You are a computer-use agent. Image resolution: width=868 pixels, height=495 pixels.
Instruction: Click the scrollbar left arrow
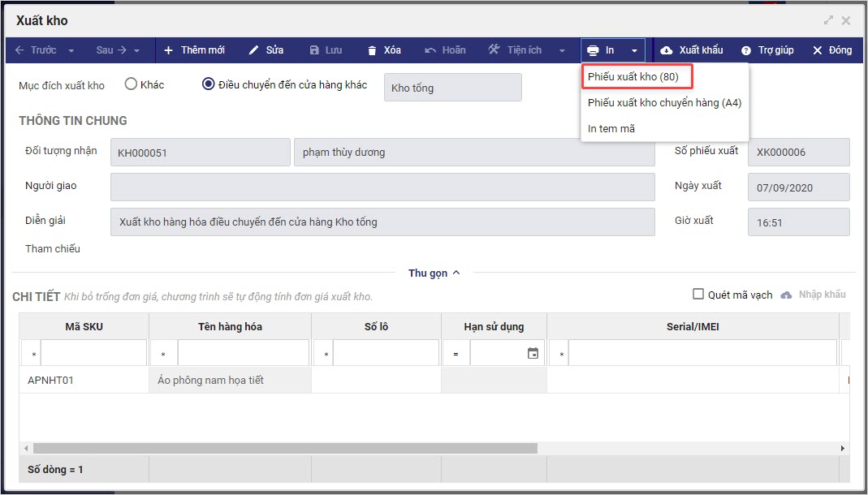click(x=25, y=448)
